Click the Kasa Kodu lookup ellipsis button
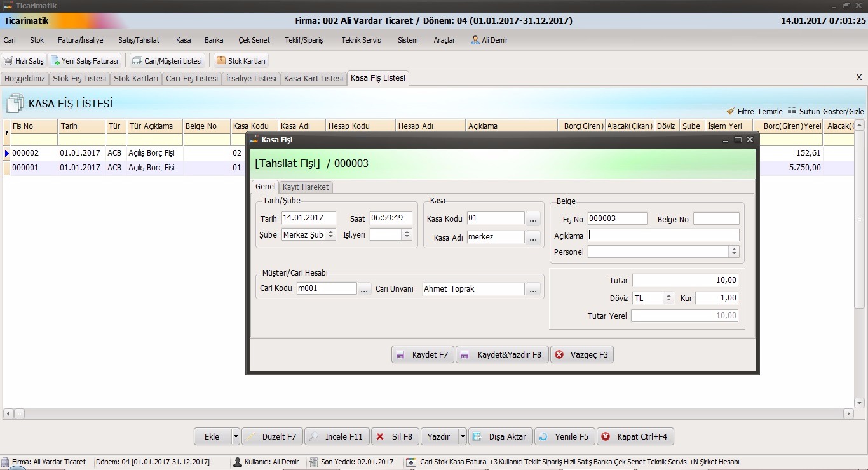 [x=533, y=218]
